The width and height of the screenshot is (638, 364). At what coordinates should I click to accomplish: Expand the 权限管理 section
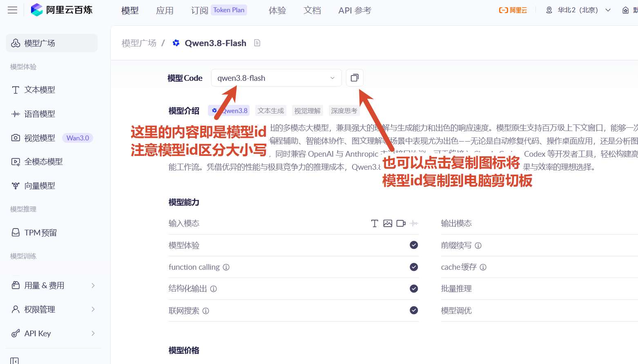click(x=54, y=309)
